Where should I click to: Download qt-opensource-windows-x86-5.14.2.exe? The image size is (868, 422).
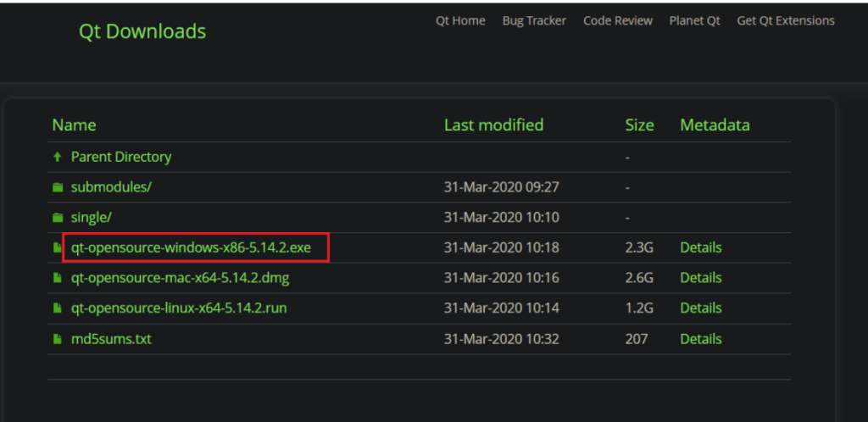[x=191, y=247]
